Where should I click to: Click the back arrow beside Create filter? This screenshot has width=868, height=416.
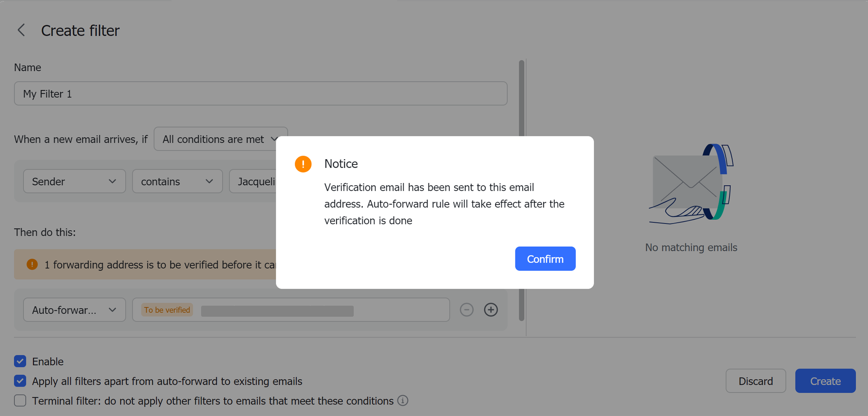[x=21, y=30]
